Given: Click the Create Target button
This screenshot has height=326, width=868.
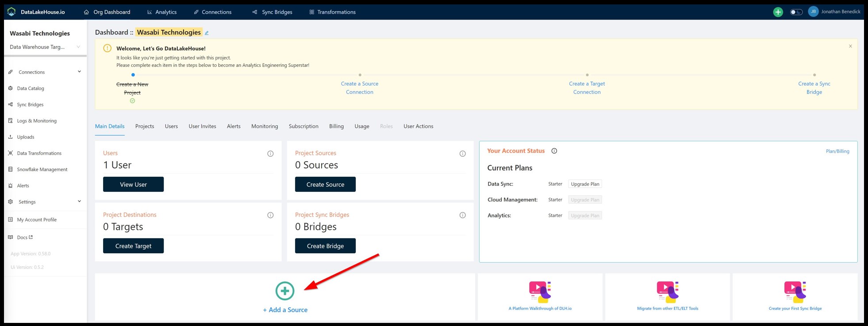Looking at the screenshot, I should 133,246.
